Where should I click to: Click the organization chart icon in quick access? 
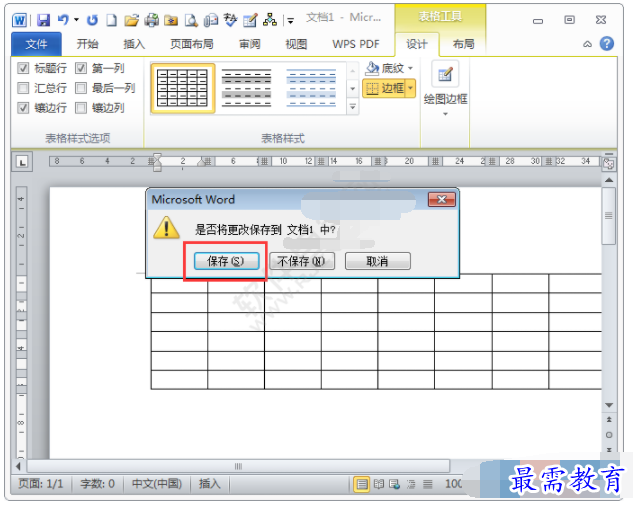pos(270,19)
